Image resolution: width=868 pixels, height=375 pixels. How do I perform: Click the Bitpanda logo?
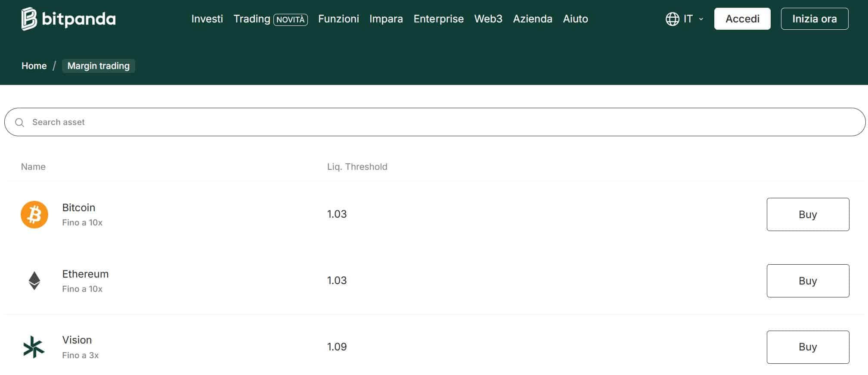68,19
